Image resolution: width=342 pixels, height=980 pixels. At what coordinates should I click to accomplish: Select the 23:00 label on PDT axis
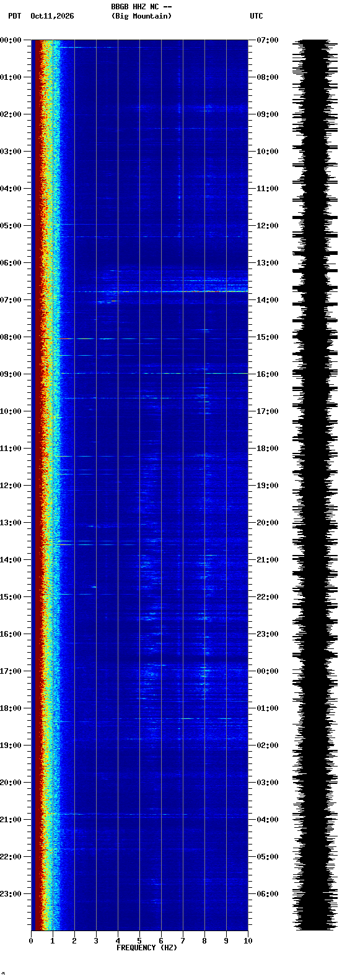(x=11, y=894)
